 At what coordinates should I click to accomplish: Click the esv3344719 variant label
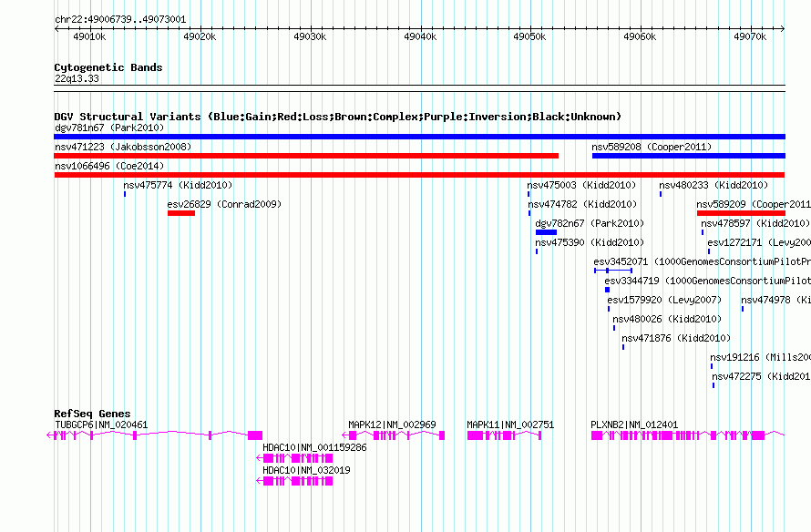(707, 281)
